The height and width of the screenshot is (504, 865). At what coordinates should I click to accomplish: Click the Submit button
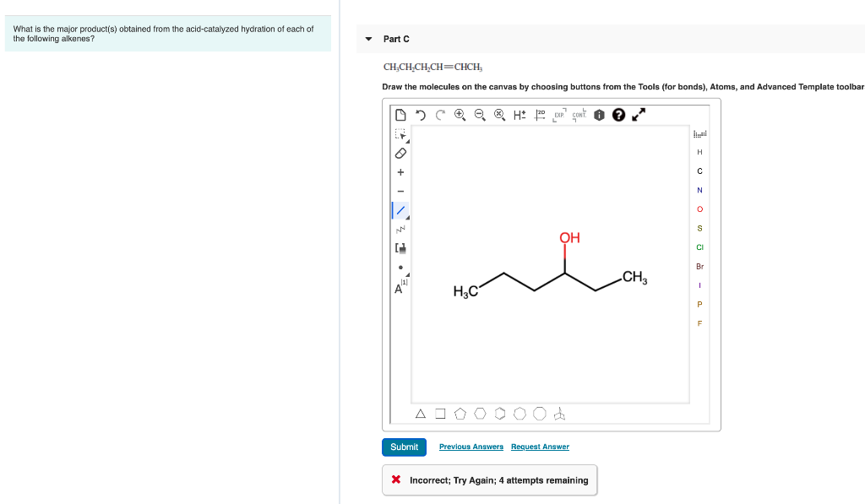click(x=404, y=447)
